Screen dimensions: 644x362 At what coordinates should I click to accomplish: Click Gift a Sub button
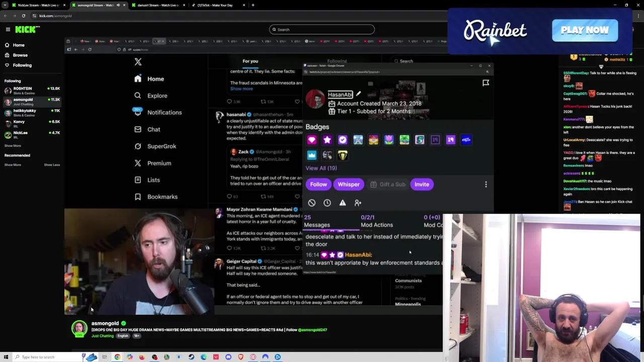pyautogui.click(x=387, y=185)
